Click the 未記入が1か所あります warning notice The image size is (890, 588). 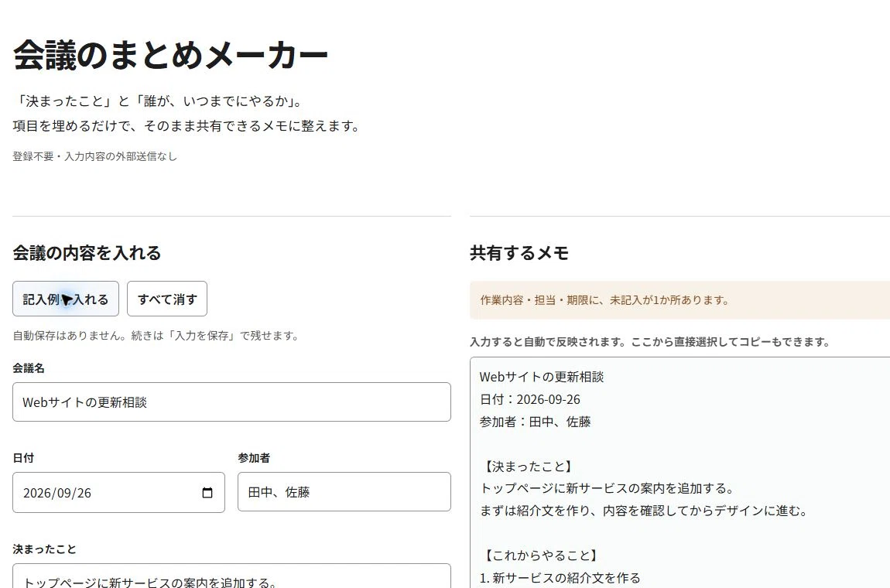[x=680, y=299]
